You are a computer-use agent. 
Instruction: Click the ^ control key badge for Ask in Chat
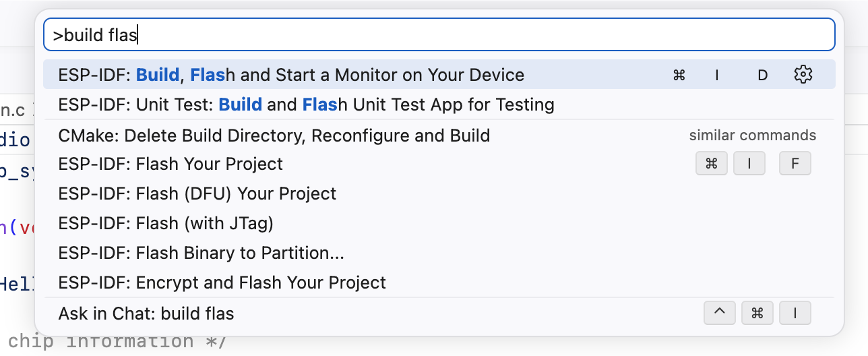tap(719, 313)
